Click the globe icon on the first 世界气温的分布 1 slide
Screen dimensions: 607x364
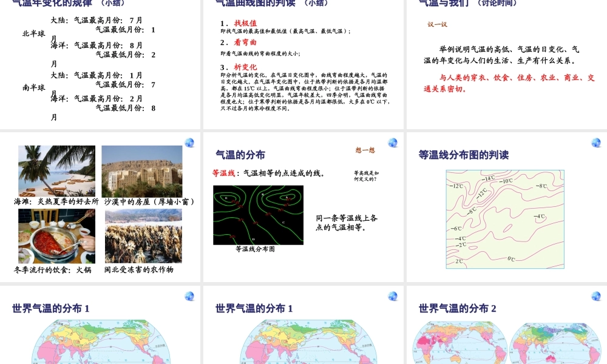[189, 296]
